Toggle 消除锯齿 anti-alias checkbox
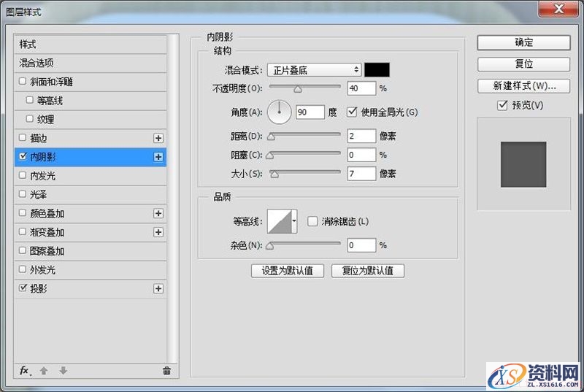 click(312, 221)
